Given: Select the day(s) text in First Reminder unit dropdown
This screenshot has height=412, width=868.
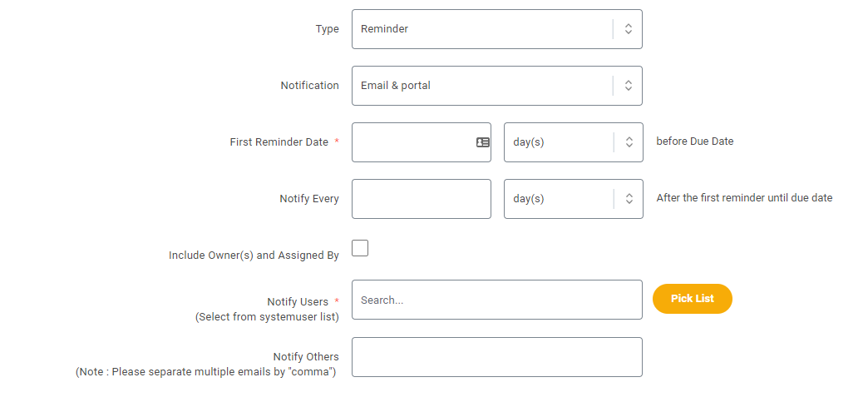Looking at the screenshot, I should [529, 142].
